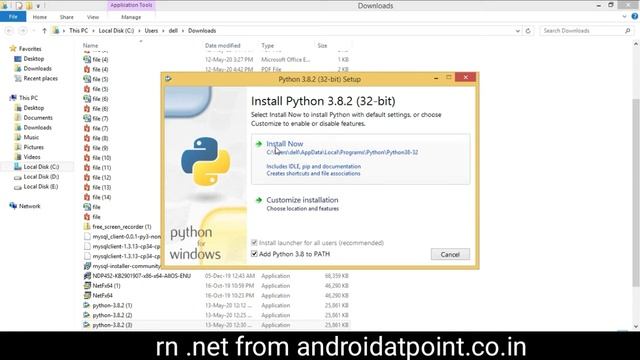
Task: Go up one folder level
Action: (x=44, y=31)
